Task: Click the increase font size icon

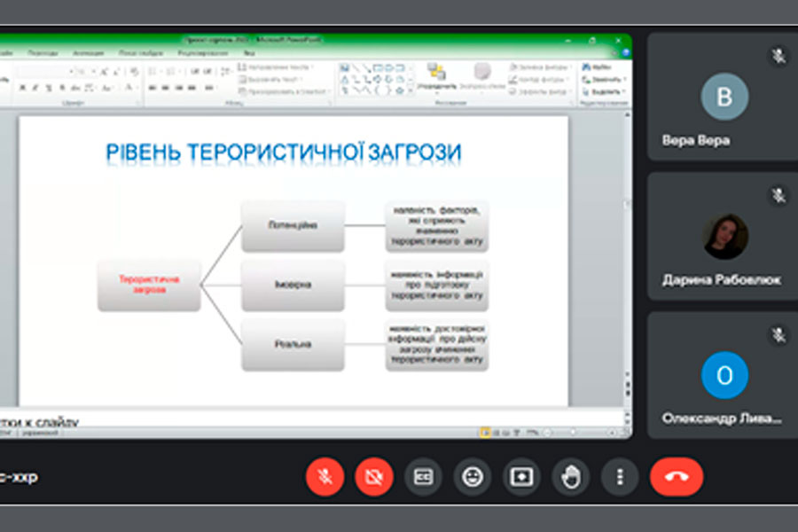Action: (x=104, y=72)
